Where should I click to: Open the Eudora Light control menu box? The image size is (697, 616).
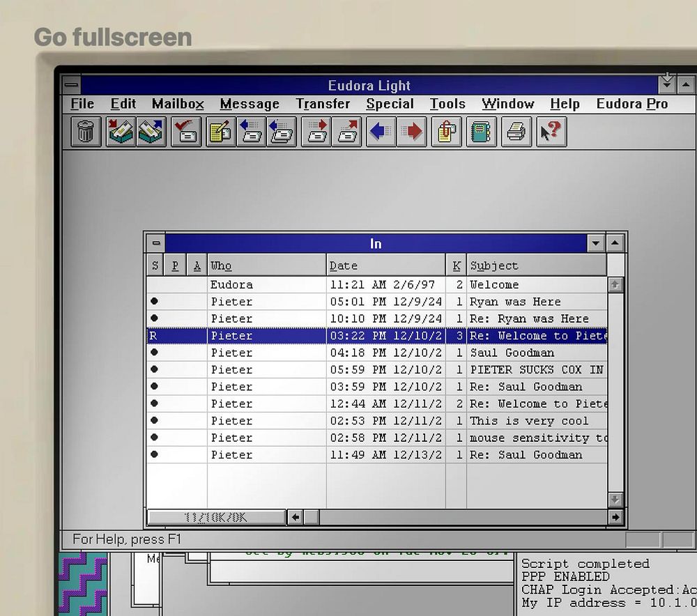[72, 84]
